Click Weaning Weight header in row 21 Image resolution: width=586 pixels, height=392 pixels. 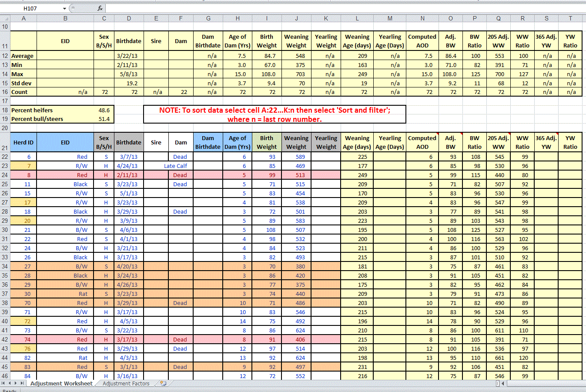296,142
